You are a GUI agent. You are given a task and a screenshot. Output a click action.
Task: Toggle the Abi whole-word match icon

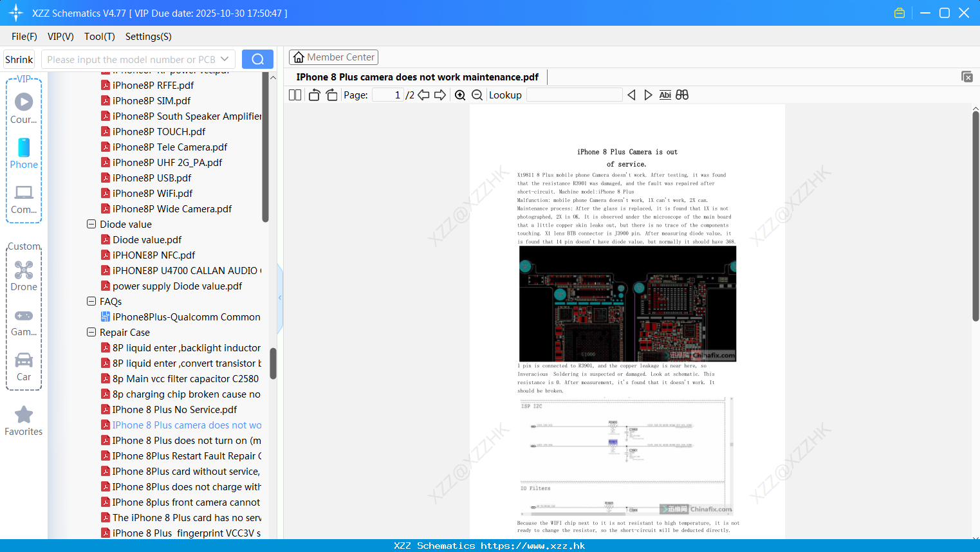(665, 95)
